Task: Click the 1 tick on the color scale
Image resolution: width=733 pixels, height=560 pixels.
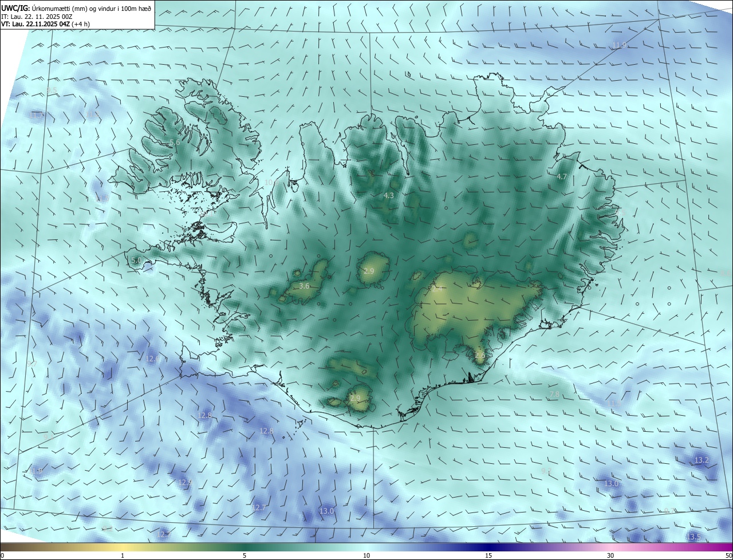Action: tap(123, 555)
